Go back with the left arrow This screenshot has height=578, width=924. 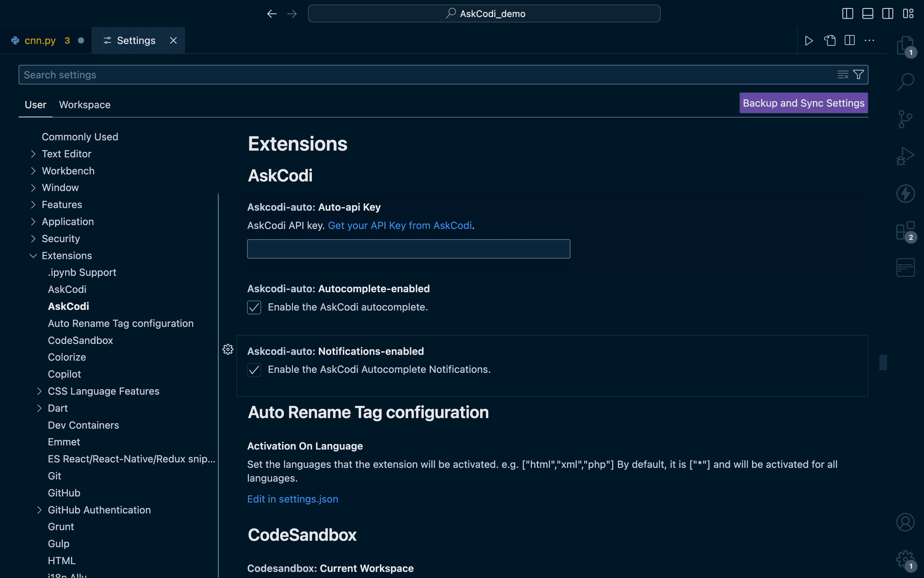272,14
